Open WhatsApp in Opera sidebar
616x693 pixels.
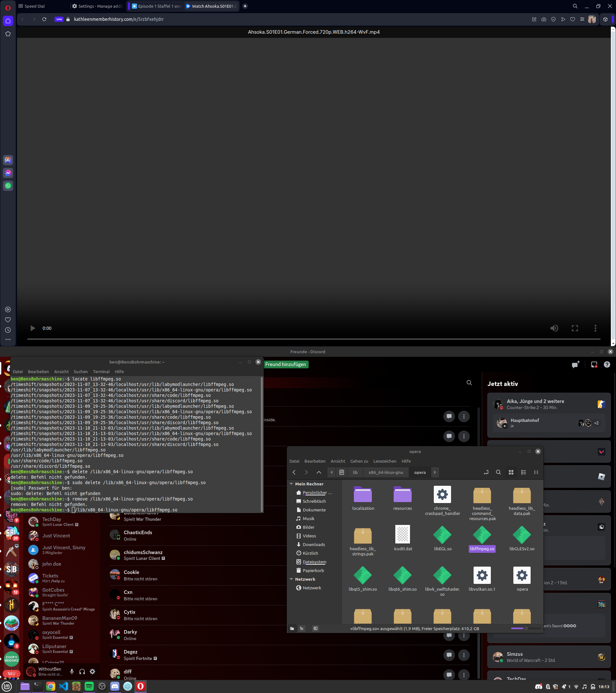pyautogui.click(x=8, y=186)
